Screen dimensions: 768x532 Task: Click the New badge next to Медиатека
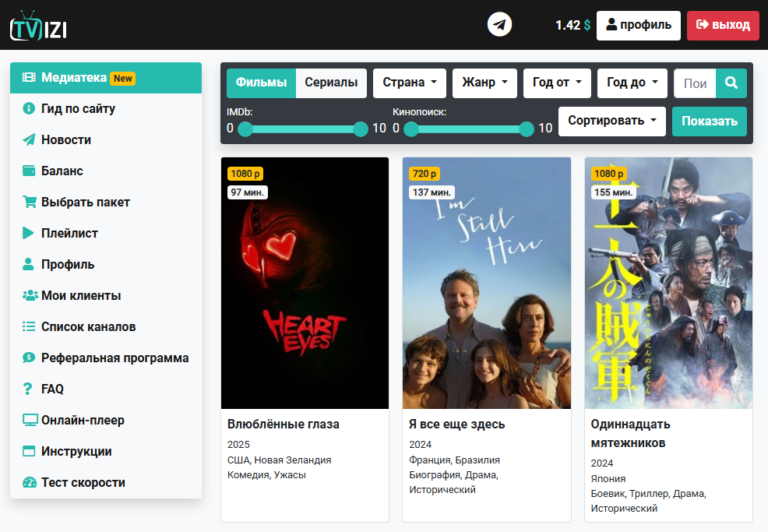tap(123, 79)
